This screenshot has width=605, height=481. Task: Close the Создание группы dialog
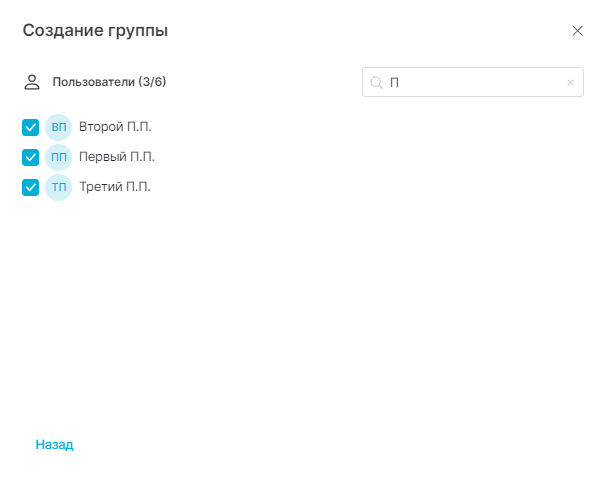[577, 31]
